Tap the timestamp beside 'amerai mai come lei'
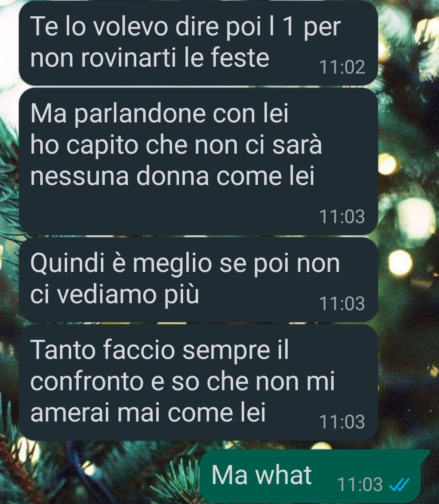The height and width of the screenshot is (504, 439). tap(342, 422)
